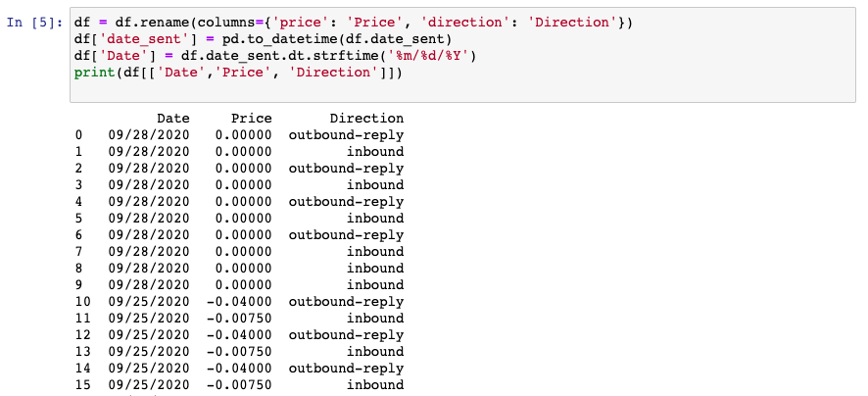868x396 pixels.
Task: Click the -0.00750 price in row 11
Action: coord(239,319)
